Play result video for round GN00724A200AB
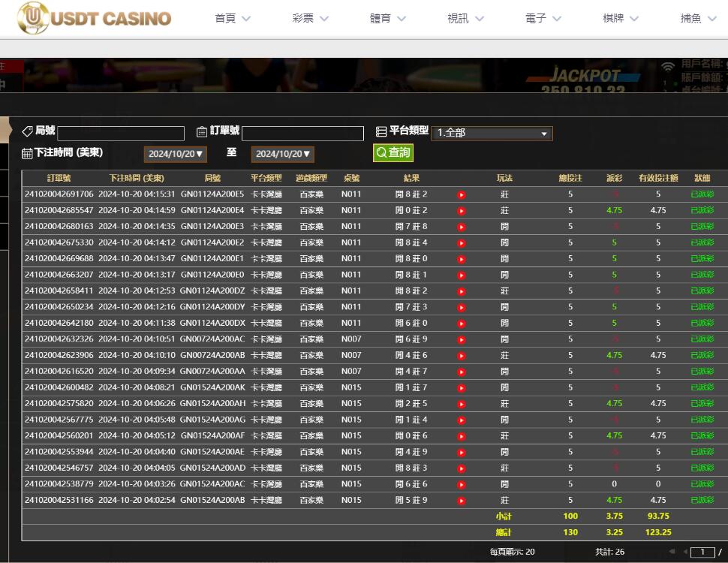The width and height of the screenshot is (728, 563). click(461, 356)
